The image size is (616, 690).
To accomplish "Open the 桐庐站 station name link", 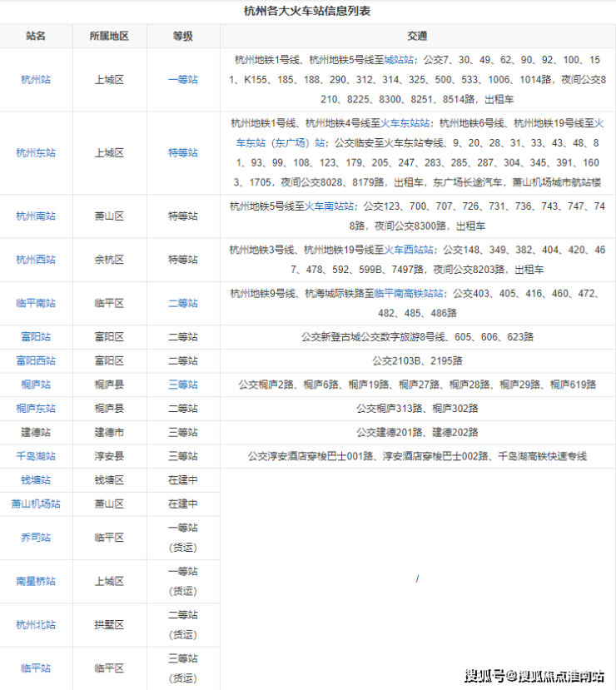I will coord(36,385).
